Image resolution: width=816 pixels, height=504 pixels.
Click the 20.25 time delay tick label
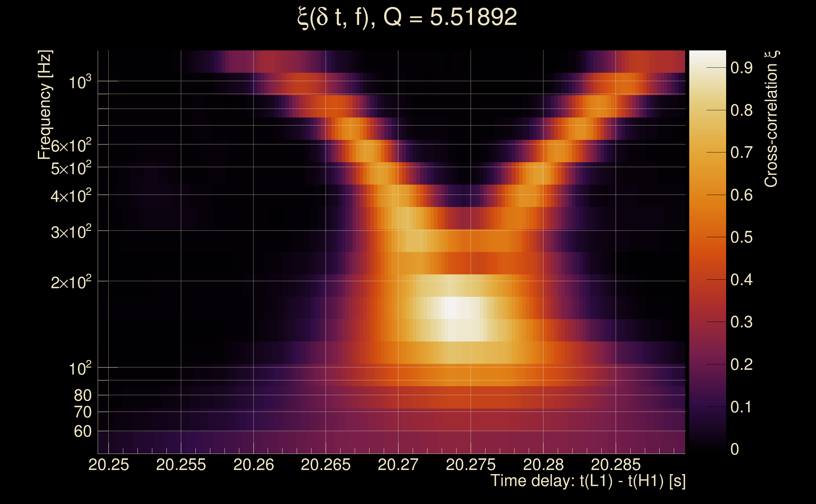[x=108, y=465]
